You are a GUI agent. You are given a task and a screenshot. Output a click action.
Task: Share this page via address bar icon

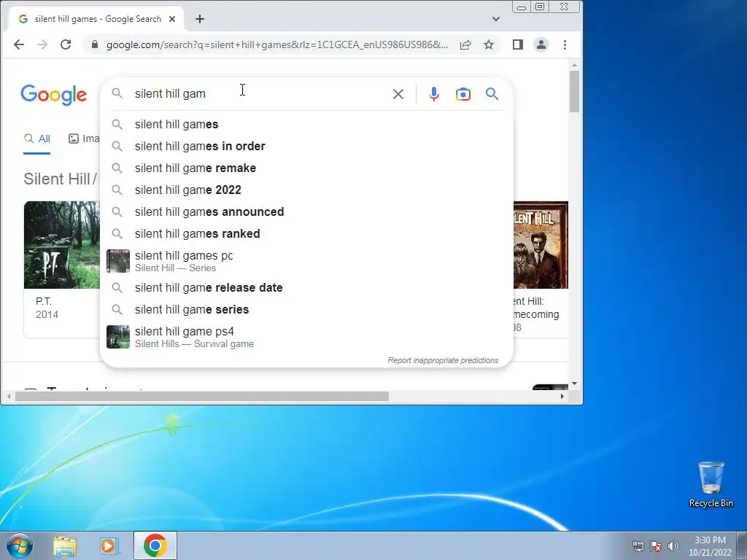click(465, 44)
